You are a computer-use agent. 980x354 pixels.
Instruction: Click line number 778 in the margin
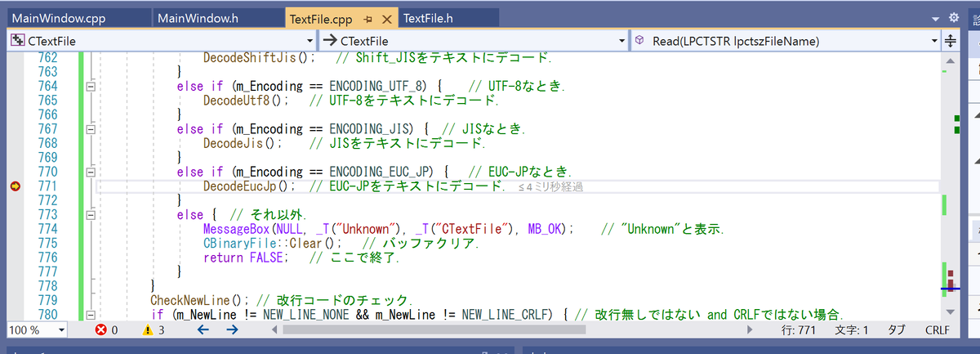click(47, 287)
